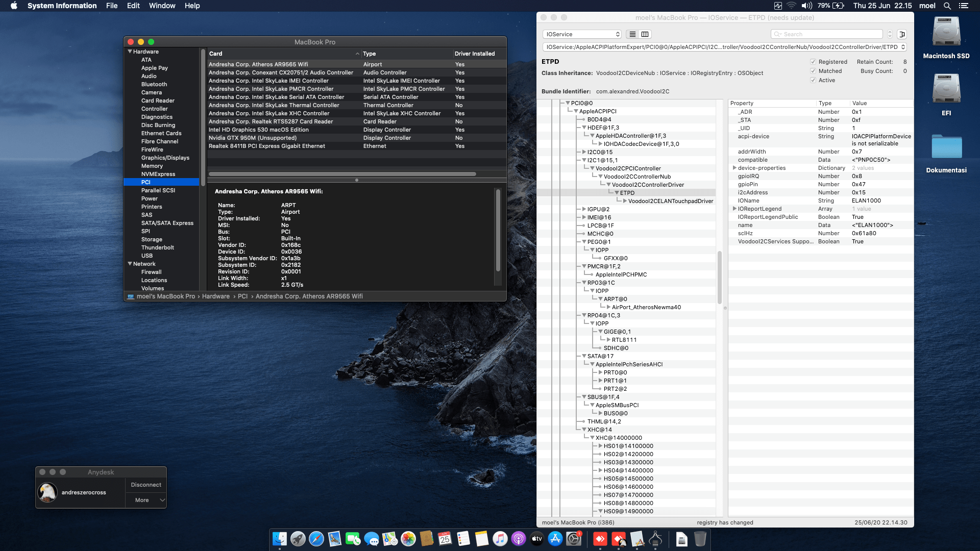The image size is (980, 551).
Task: Uncheck the Registered checkbox for ETPD
Action: [x=813, y=62]
